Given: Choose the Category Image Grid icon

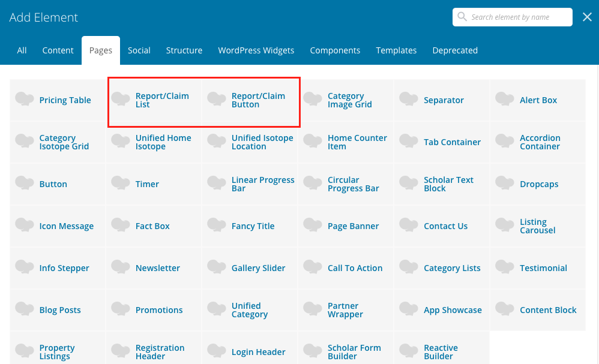Looking at the screenshot, I should pos(313,100).
